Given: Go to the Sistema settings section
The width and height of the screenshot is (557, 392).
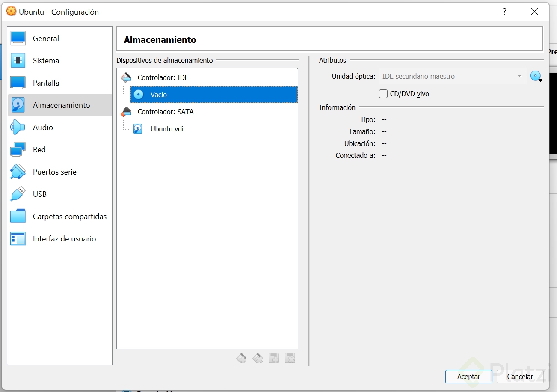Looking at the screenshot, I should [x=60, y=61].
